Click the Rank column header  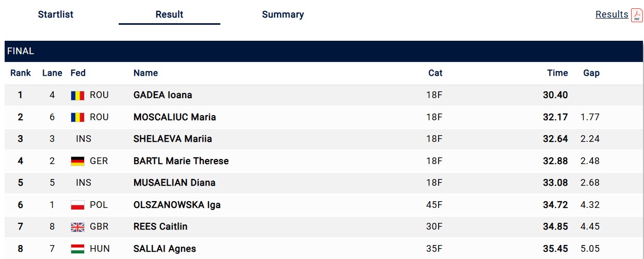click(21, 73)
